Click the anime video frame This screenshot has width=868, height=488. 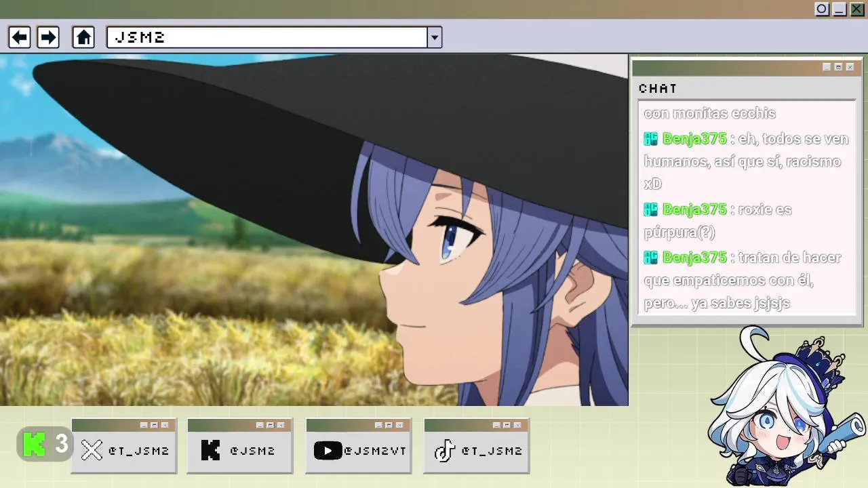[314, 230]
